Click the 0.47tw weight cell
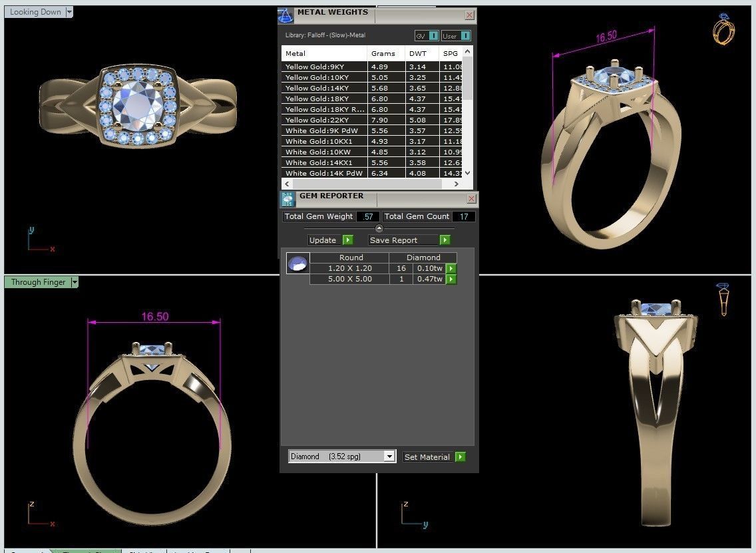The width and height of the screenshot is (756, 553). [429, 279]
